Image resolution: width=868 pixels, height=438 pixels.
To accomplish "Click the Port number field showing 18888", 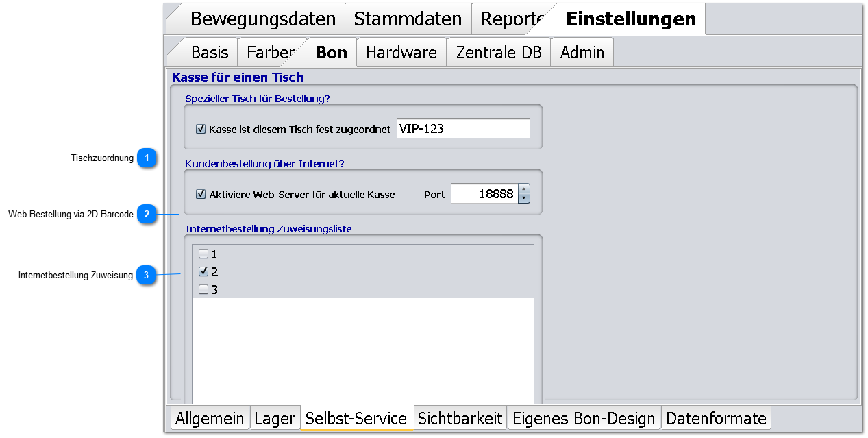I will coord(484,194).
